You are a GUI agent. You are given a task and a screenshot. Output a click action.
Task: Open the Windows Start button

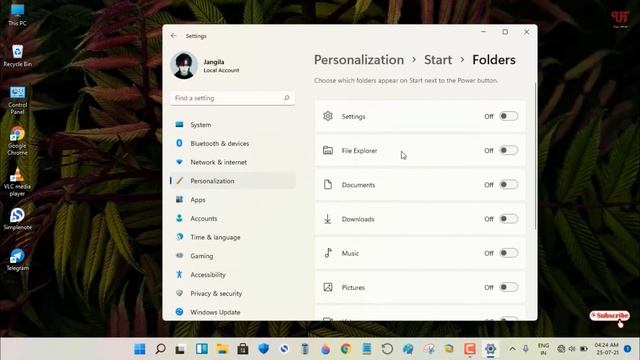(140, 349)
